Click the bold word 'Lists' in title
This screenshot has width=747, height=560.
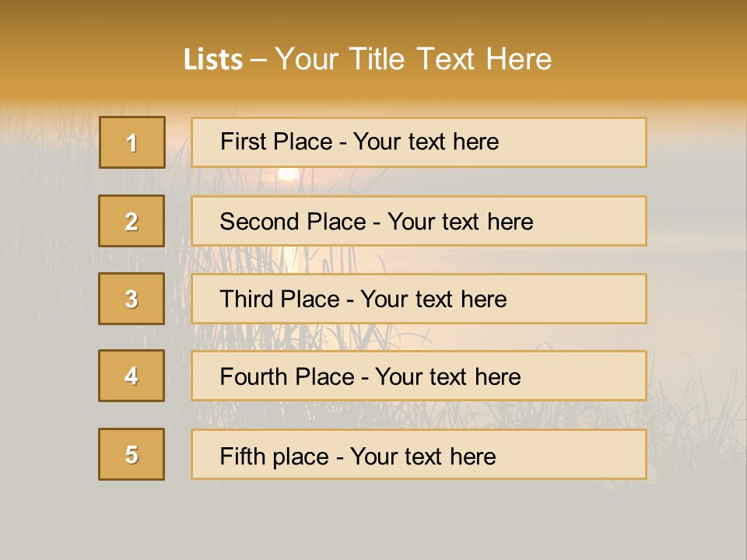point(213,59)
